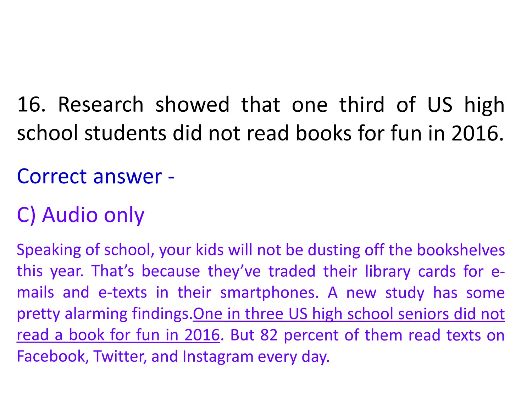Click the phrase 'pretty alarming findings'
532x399 pixels.
(105, 314)
